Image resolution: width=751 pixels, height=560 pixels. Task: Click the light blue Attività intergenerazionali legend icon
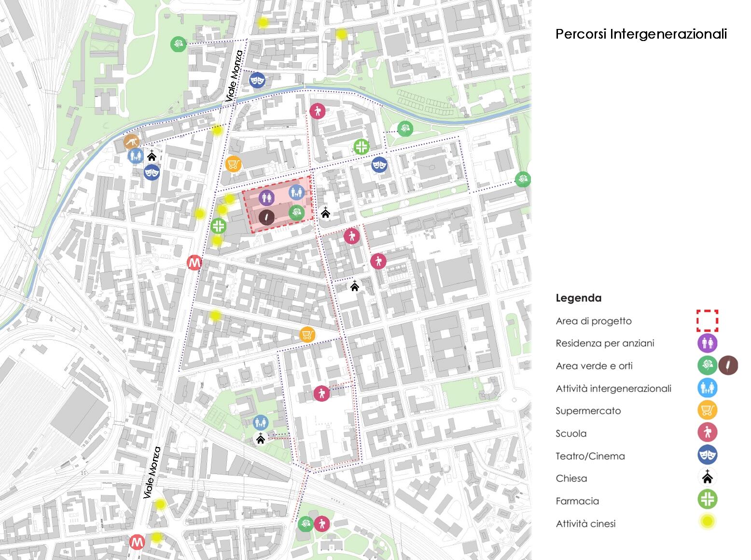(x=707, y=388)
